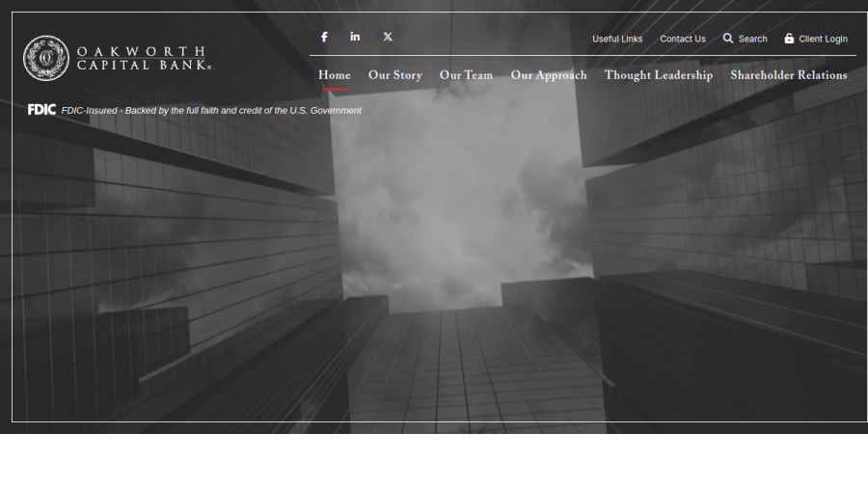Open the Our Team menu item
The width and height of the screenshot is (868, 488).
(466, 75)
